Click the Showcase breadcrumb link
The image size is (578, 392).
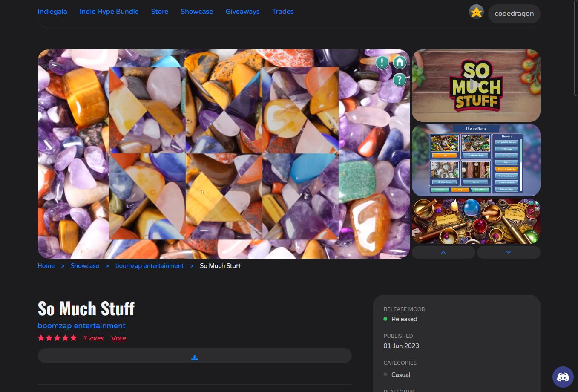pyautogui.click(x=85, y=266)
